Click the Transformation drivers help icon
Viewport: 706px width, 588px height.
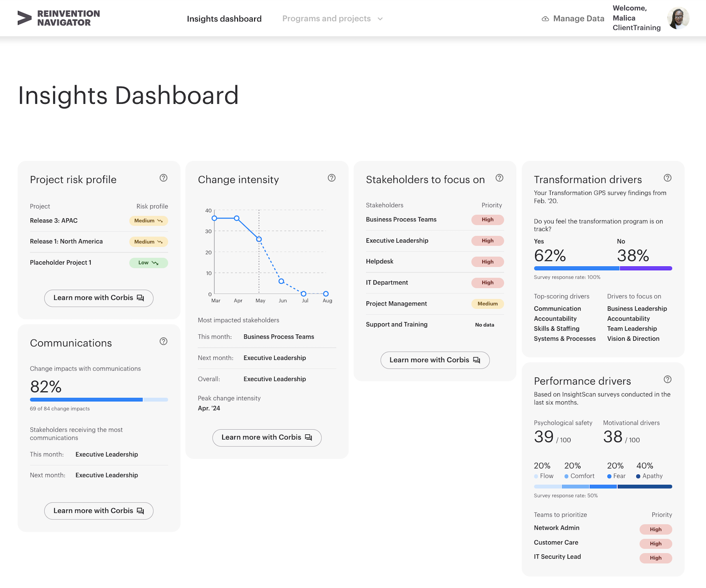(667, 178)
